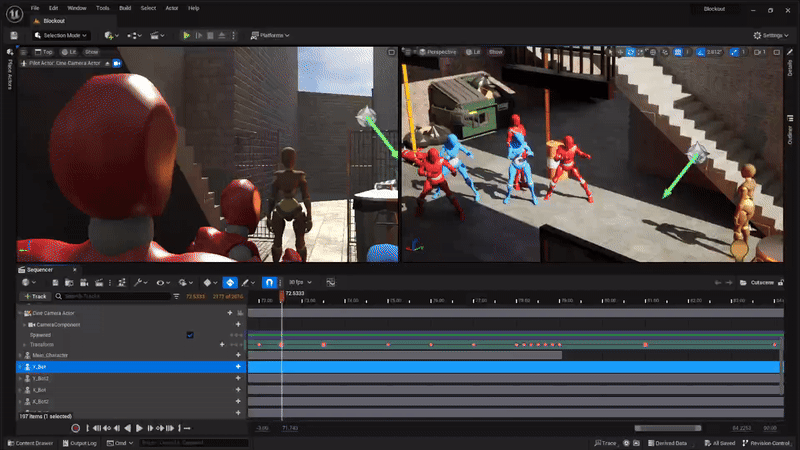This screenshot has width=800, height=450.
Task: Click the Sequencer wrench actions icon
Action: pyautogui.click(x=139, y=283)
